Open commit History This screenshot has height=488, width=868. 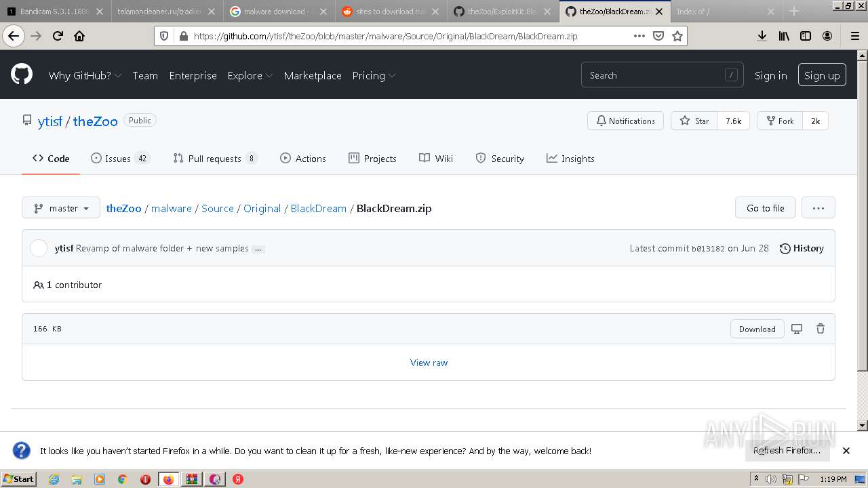(x=802, y=248)
